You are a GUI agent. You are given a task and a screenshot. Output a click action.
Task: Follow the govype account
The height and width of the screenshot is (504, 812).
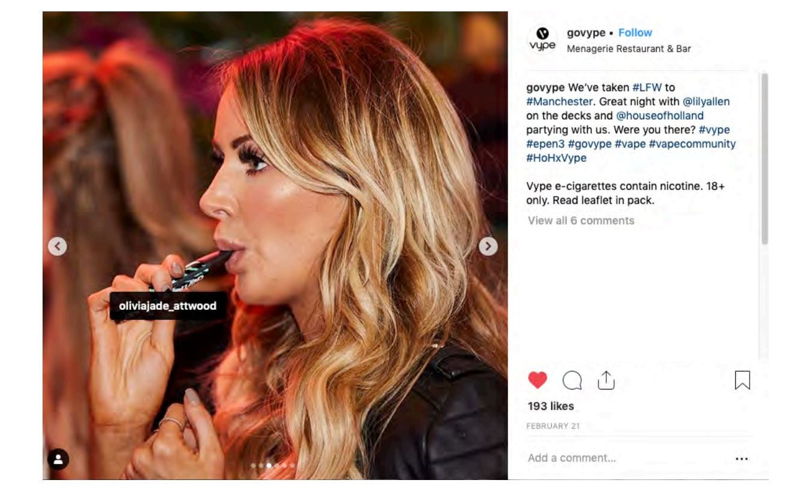coord(635,33)
